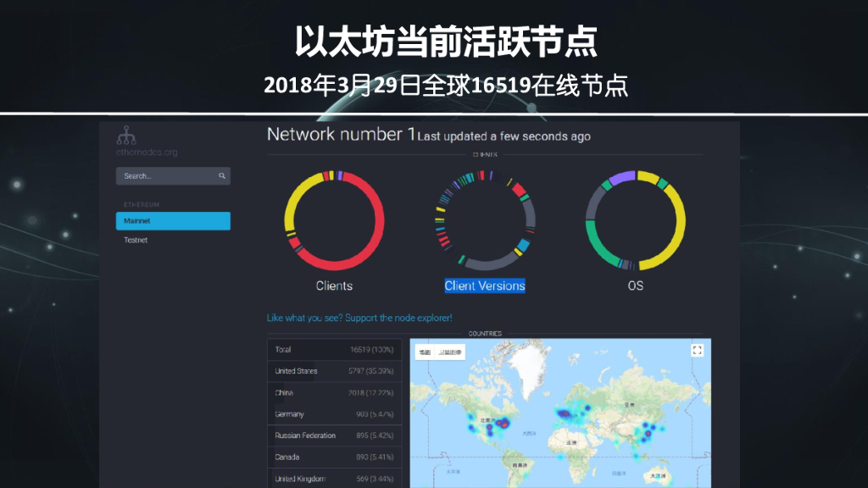Viewport: 868px width, 488px height.
Task: Select the Germany row in countries list
Action: coord(335,414)
